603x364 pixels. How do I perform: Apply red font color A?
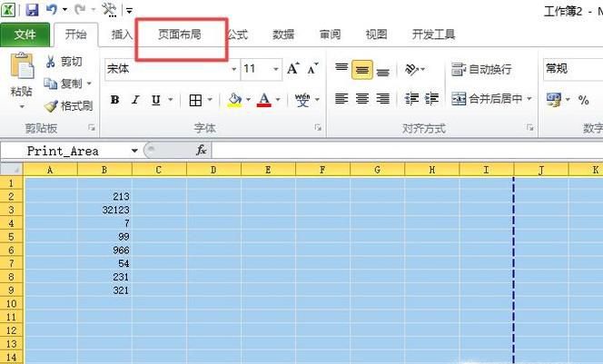coord(264,100)
